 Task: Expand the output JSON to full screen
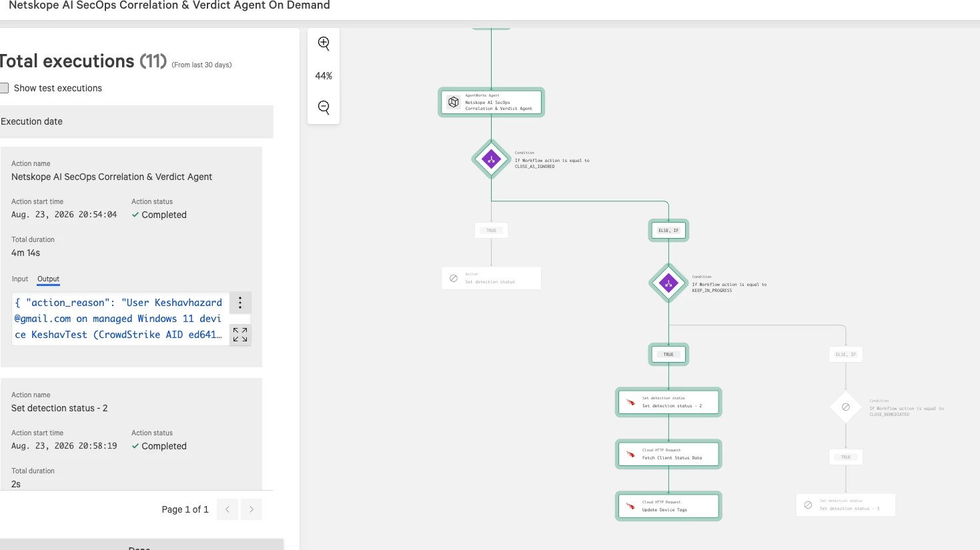[240, 335]
